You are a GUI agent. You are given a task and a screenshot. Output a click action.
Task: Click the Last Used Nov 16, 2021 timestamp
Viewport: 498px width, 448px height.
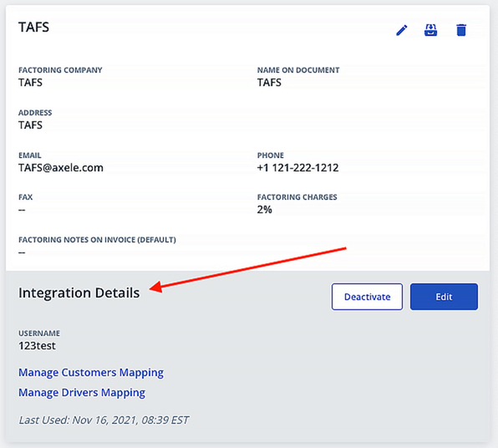(104, 420)
